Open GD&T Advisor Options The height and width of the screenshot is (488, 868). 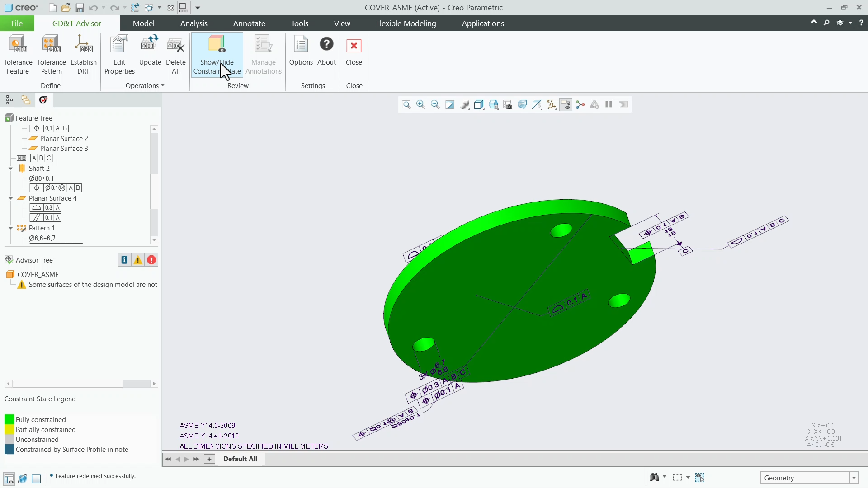click(301, 50)
